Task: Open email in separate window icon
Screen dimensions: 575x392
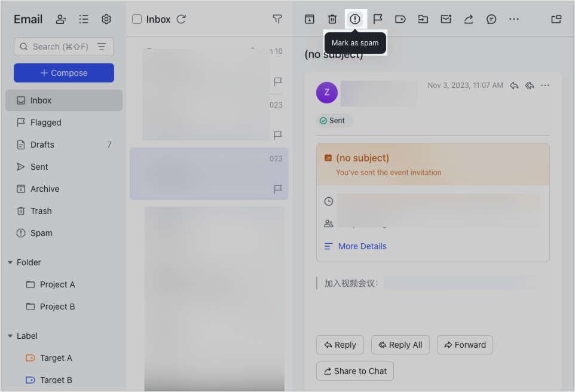Action: [556, 19]
